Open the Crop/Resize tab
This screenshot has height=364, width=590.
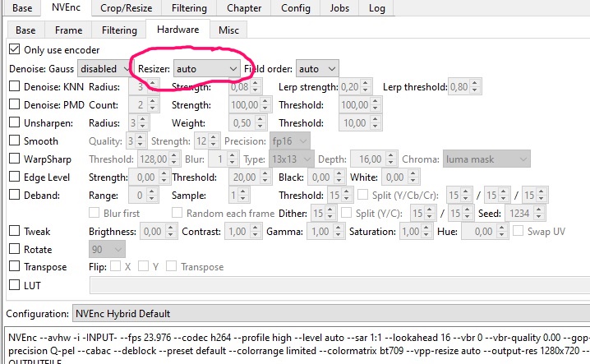127,8
